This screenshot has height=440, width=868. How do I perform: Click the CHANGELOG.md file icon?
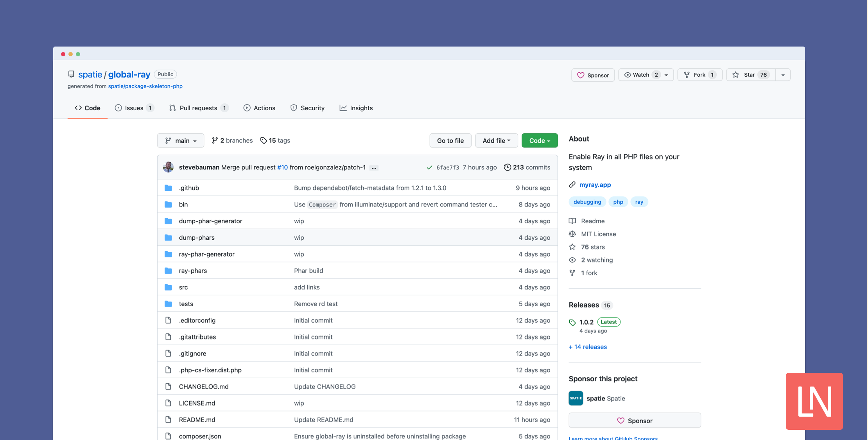pyautogui.click(x=168, y=386)
